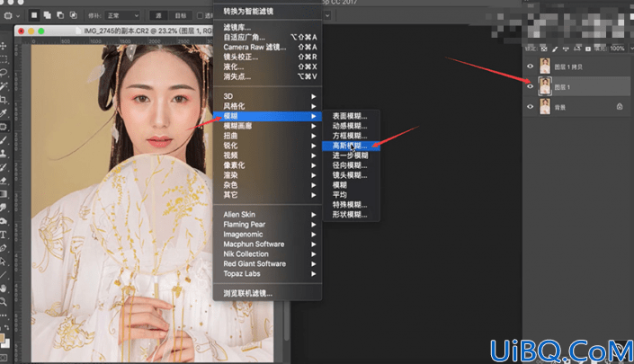This screenshot has height=364, width=634.
Task: Choose Add to Selection mode icon
Action: tap(48, 15)
